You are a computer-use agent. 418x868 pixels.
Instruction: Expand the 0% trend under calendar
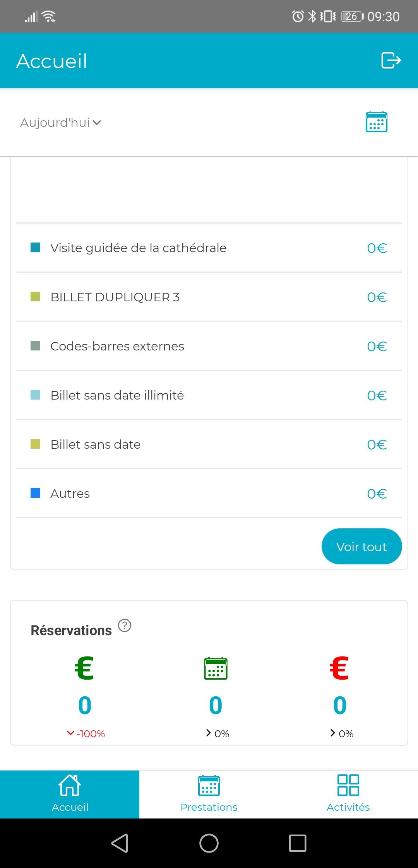[209, 733]
